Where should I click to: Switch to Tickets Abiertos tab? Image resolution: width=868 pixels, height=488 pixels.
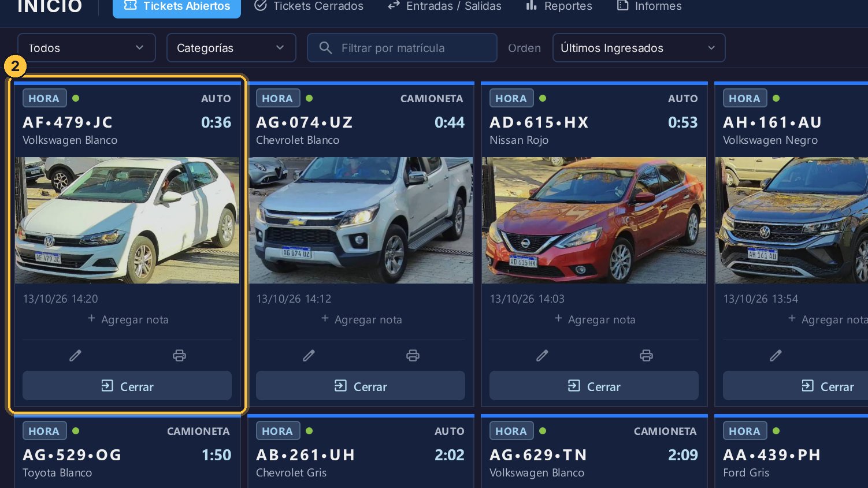[x=177, y=6]
